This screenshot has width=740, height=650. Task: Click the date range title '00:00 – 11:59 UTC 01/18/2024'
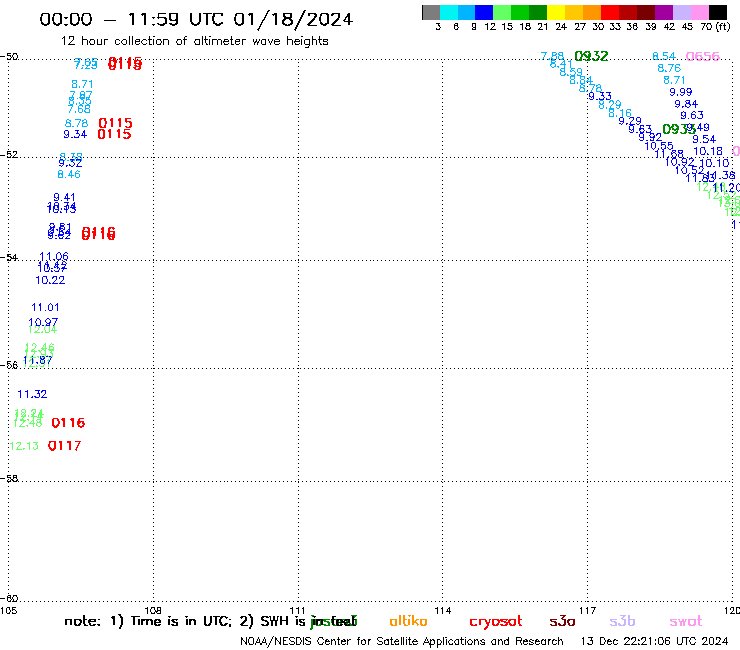(196, 19)
